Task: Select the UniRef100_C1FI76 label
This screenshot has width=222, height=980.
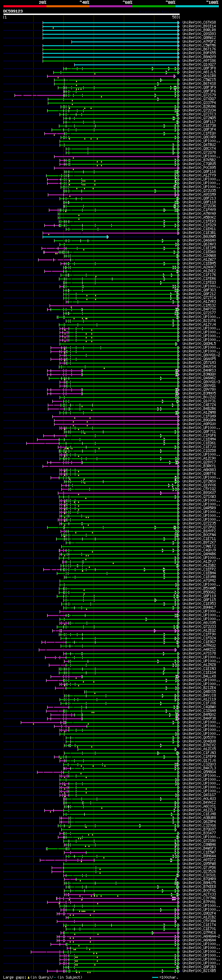Action: (x=199, y=275)
